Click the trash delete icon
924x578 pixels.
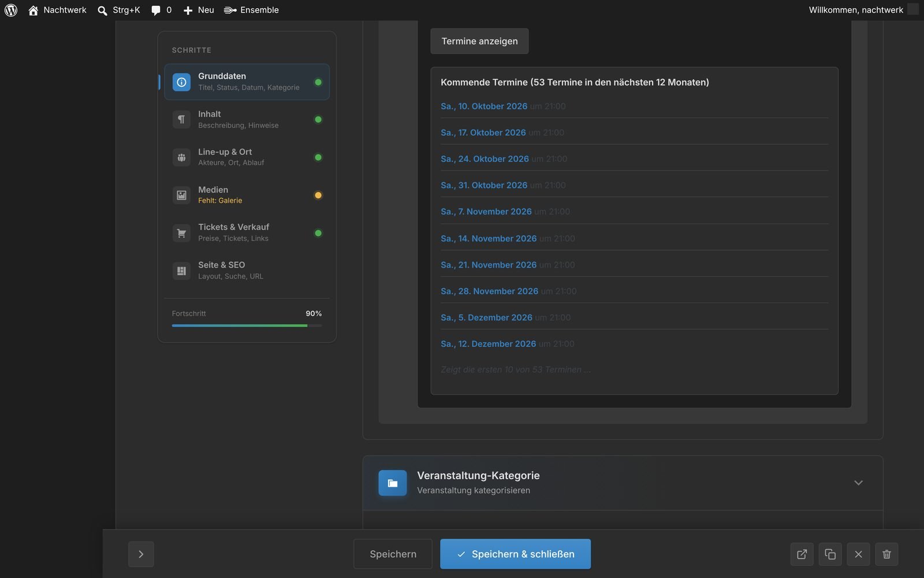coord(886,554)
